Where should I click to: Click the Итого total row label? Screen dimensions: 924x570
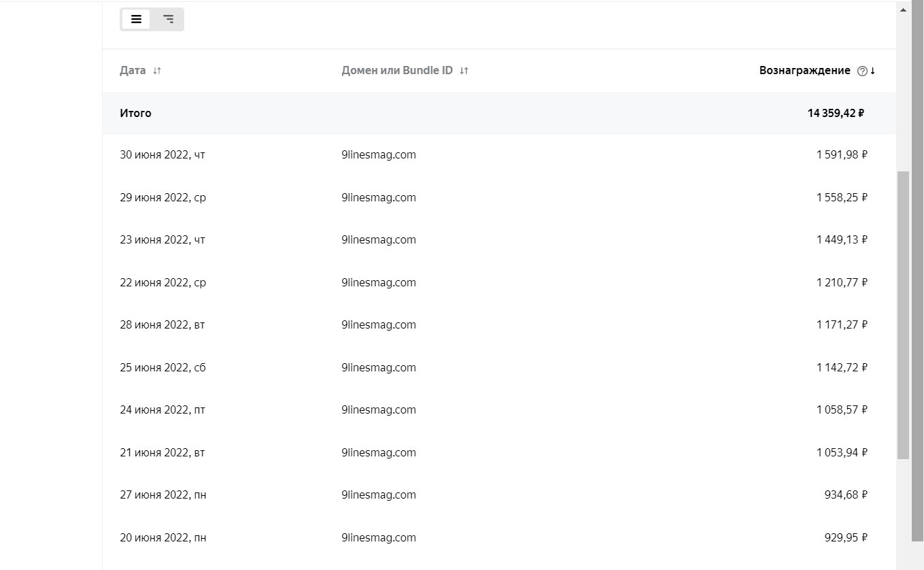(x=135, y=114)
